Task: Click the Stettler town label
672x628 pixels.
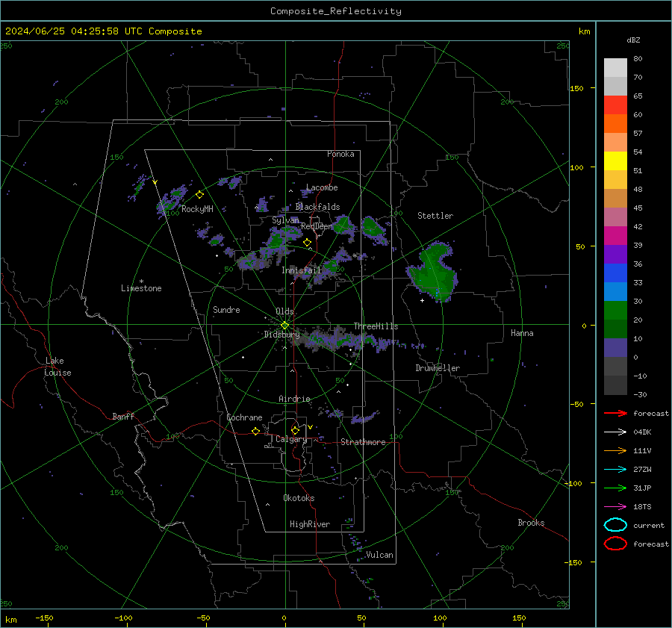Action: (435, 216)
